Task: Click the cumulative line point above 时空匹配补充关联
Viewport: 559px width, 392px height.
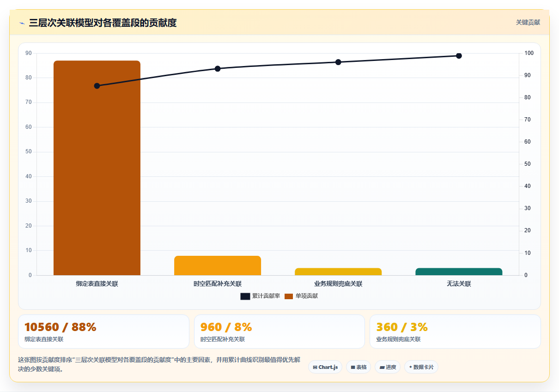Action: point(218,68)
